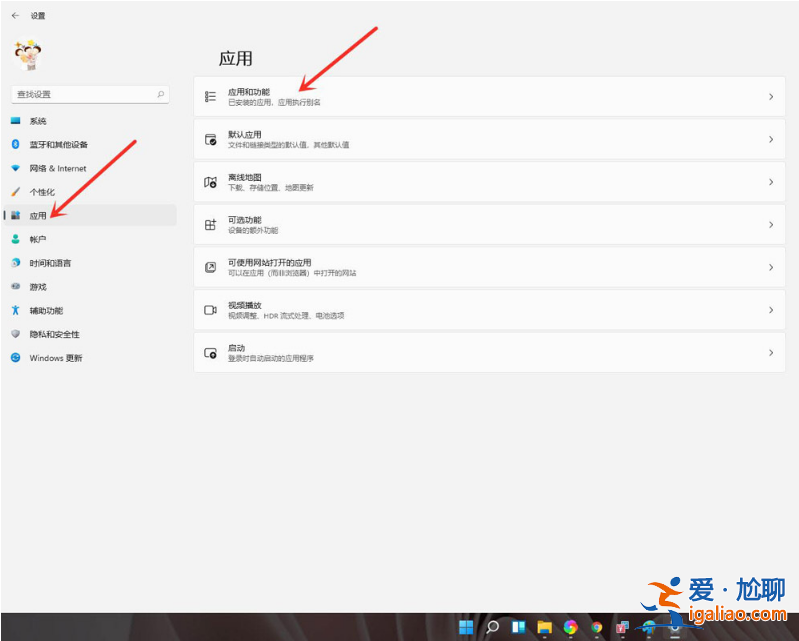This screenshot has width=799, height=641.
Task: Open 个性化 by its paintbrush icon
Action: (16, 192)
